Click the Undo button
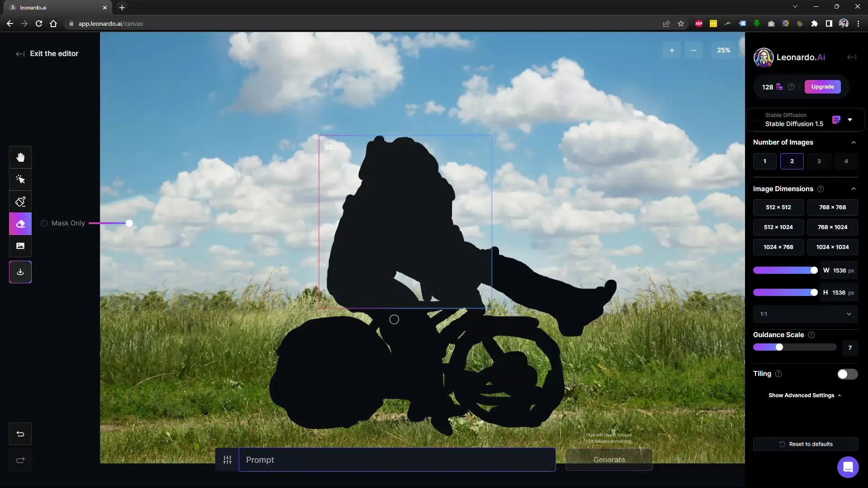 pos(20,434)
